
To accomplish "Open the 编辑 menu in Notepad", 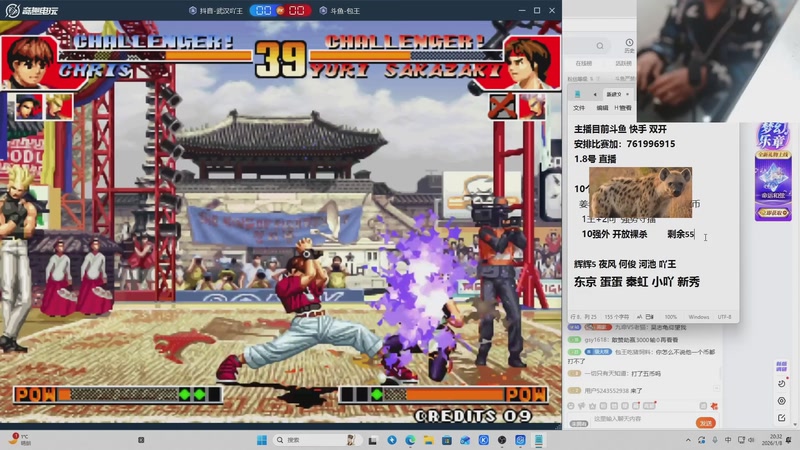I will tap(602, 108).
